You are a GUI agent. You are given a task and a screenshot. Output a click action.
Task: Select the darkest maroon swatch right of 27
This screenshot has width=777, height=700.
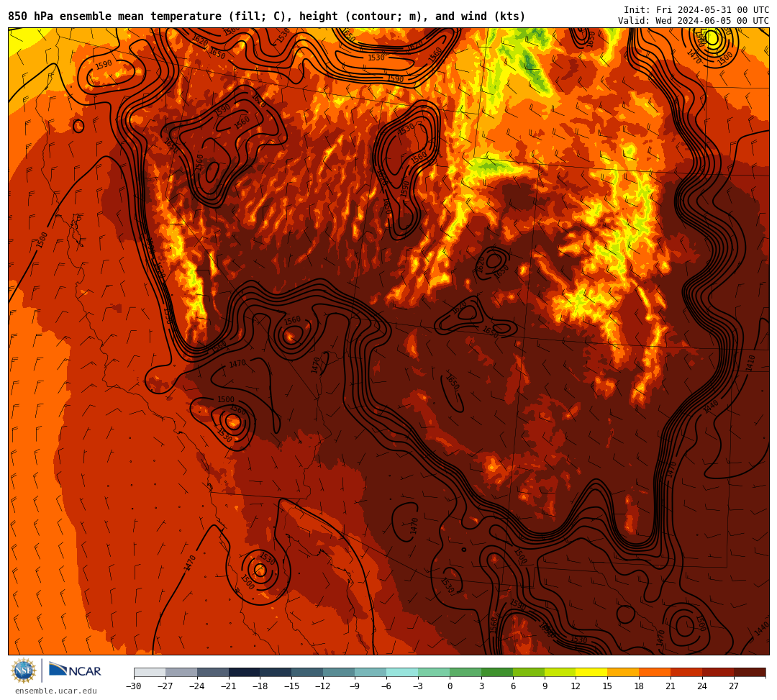(x=750, y=673)
